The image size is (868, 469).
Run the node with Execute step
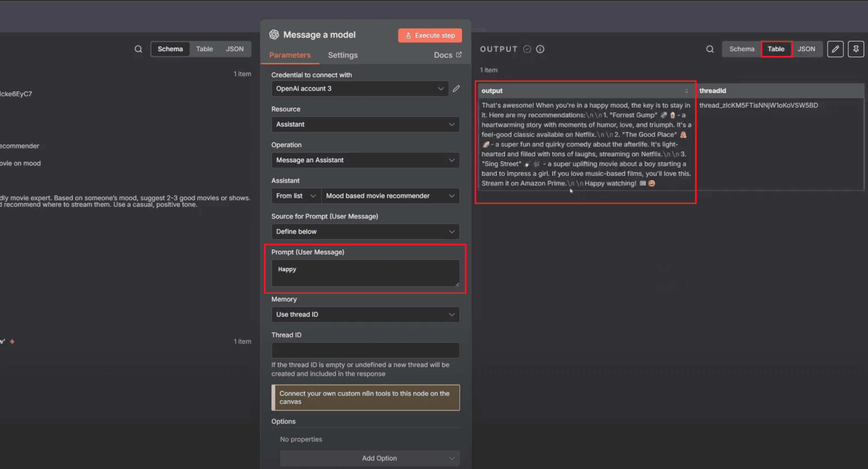pos(430,35)
